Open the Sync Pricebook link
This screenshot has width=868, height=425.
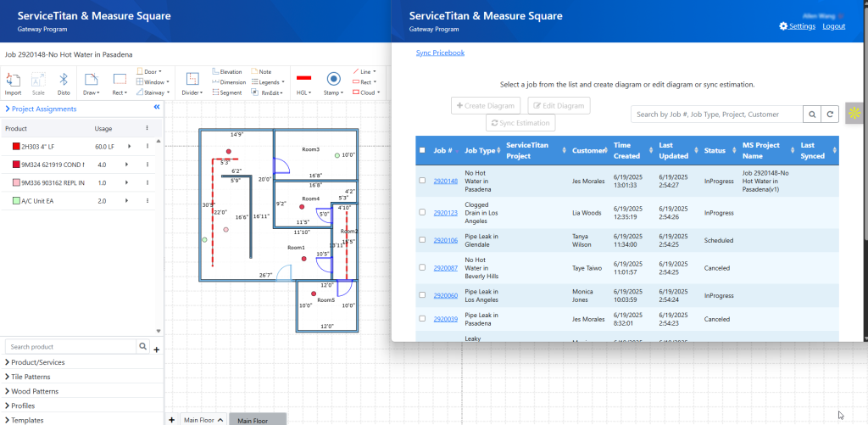point(440,53)
